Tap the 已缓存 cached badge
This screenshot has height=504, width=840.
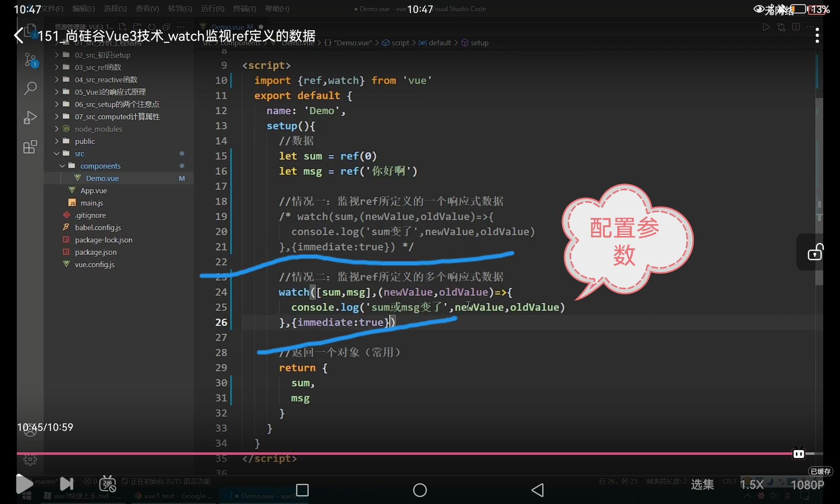820,471
